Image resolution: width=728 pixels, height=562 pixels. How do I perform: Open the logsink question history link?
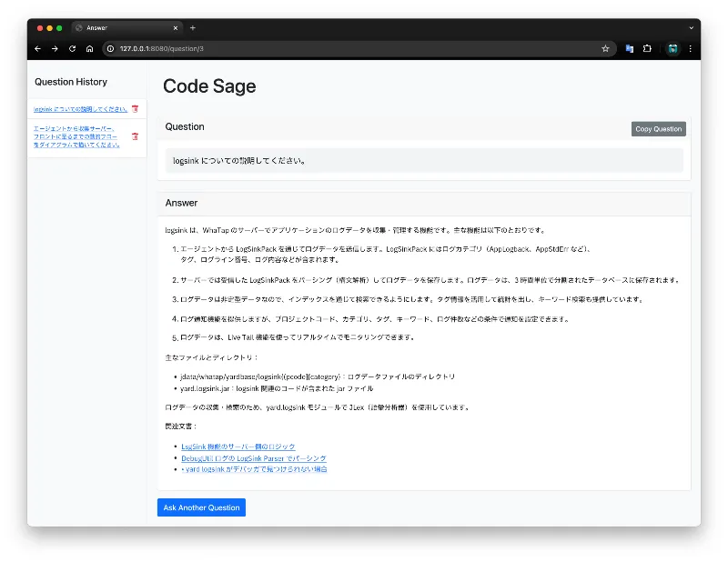80,109
